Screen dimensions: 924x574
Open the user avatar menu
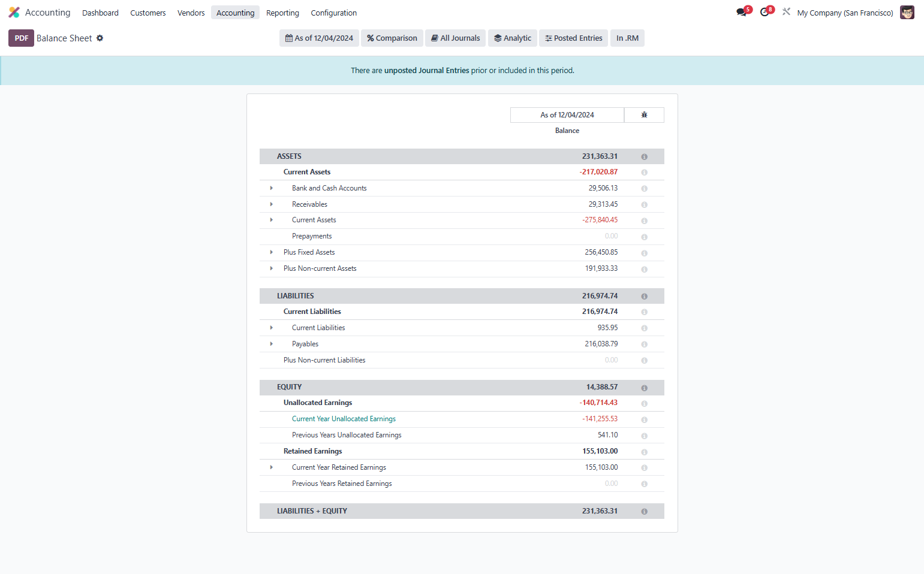(907, 13)
